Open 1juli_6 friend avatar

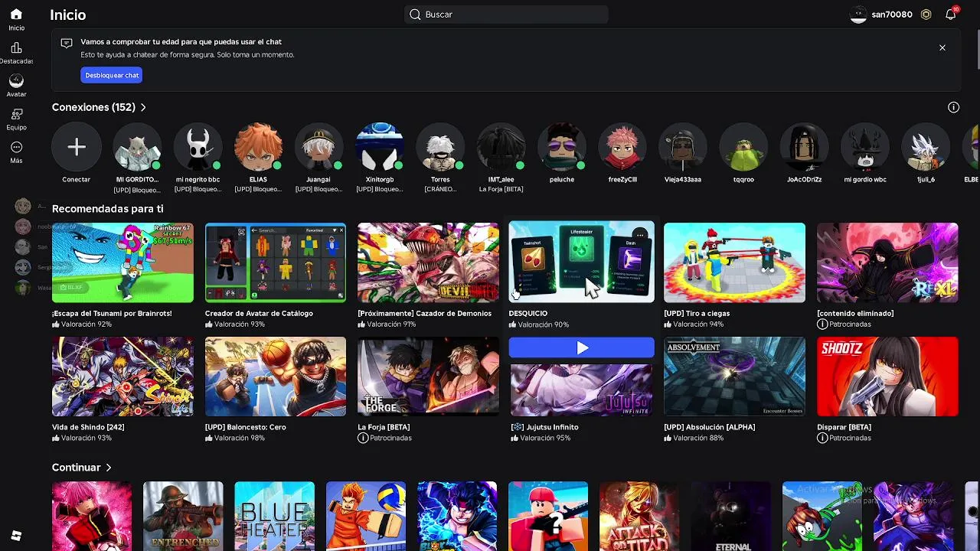point(926,147)
